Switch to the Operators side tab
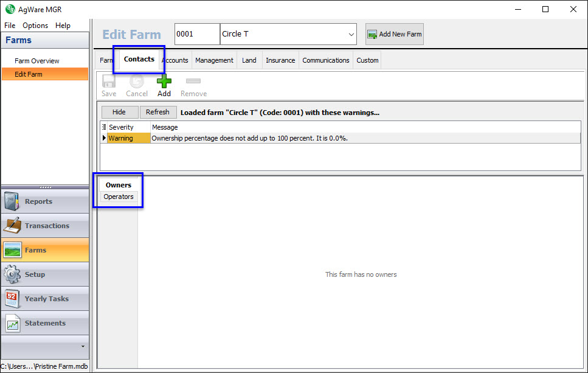 click(x=119, y=197)
